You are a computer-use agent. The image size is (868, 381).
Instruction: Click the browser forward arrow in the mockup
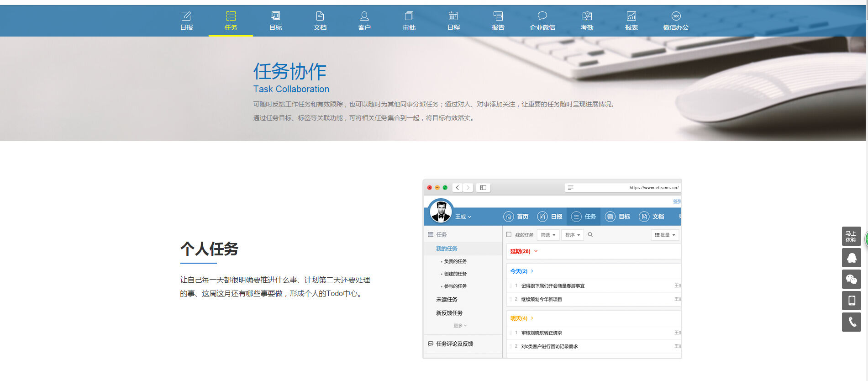[x=468, y=188]
